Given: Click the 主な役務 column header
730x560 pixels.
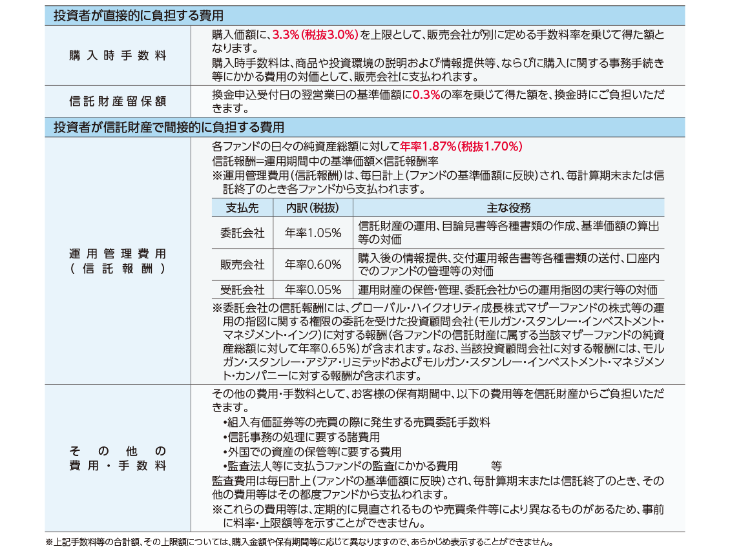Looking at the screenshot, I should pos(508,207).
